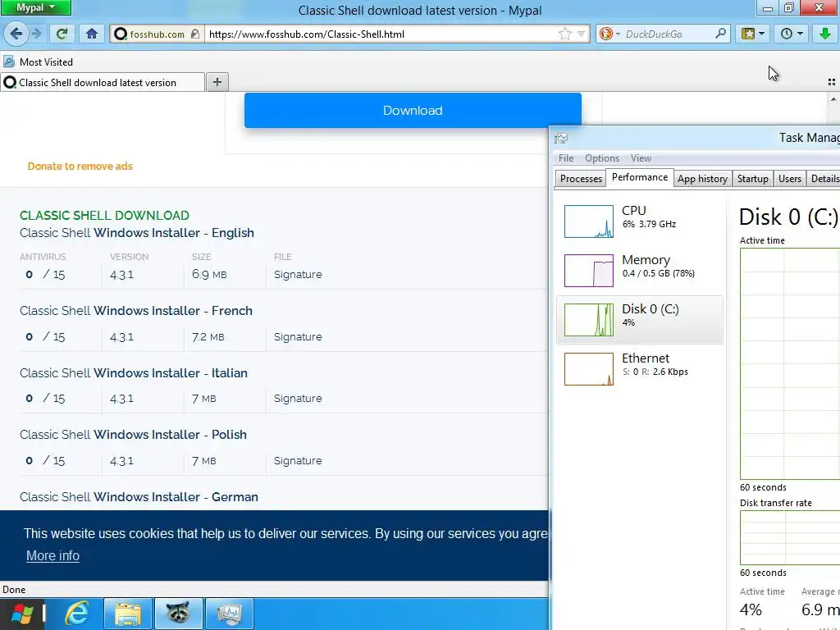Open the history clock toolbar icon
Viewport: 840px width, 630px height.
tap(791, 34)
